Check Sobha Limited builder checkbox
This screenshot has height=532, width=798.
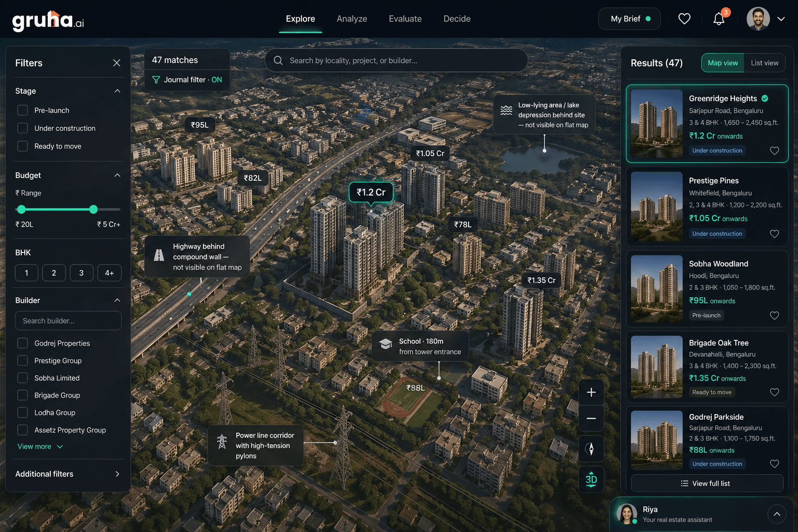click(22, 378)
